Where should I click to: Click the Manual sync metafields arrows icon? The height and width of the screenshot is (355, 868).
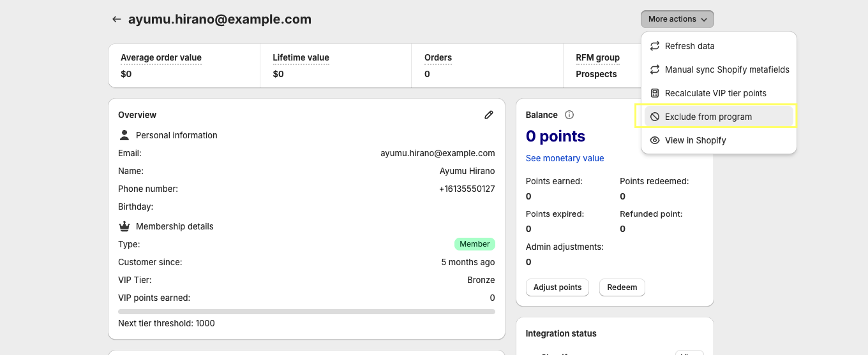click(x=654, y=69)
